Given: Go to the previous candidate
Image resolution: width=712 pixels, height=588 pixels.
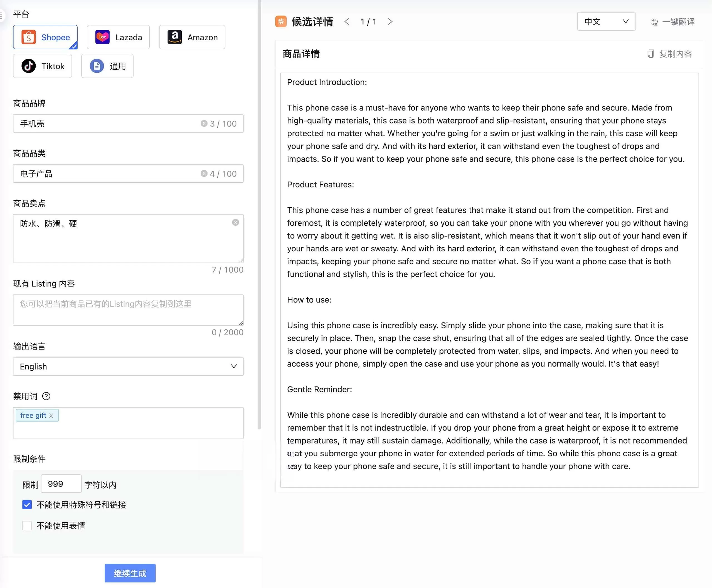Looking at the screenshot, I should click(x=347, y=22).
